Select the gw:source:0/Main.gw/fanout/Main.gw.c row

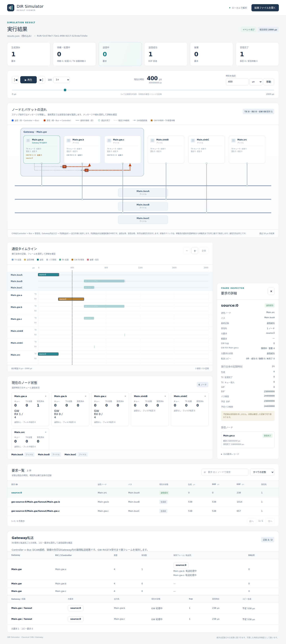143,511
